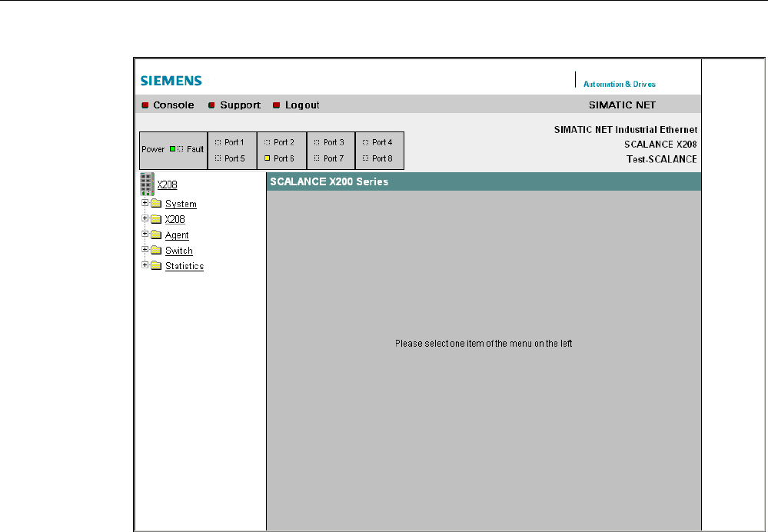Click the Port 6 label
Screen dimensions: 768x532
(x=284, y=158)
